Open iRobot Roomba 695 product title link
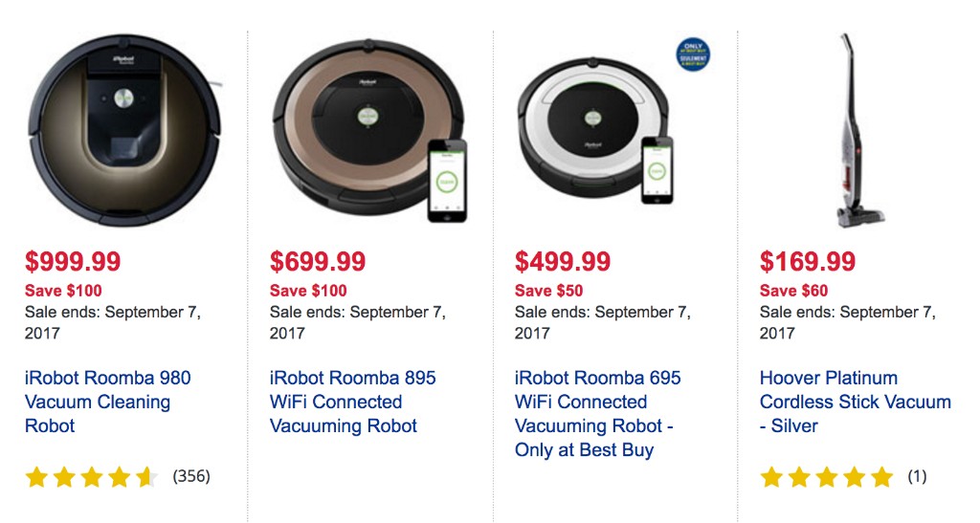Screen dimensions: 980x523 [597, 413]
